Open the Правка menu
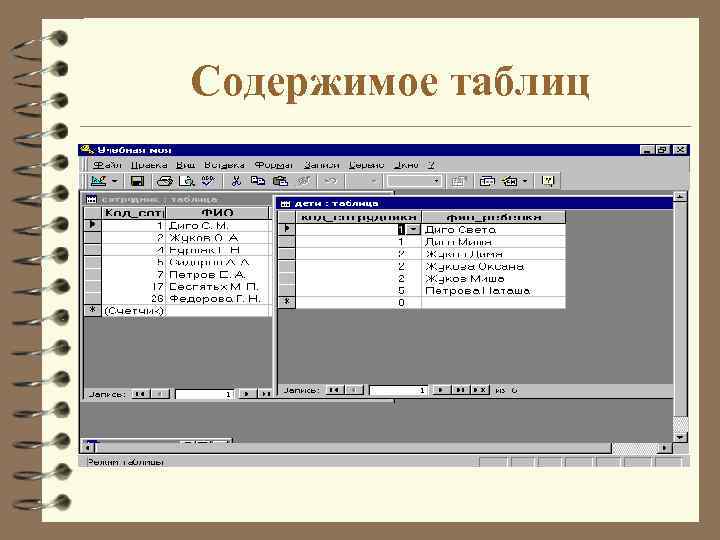Screen dimensions: 720x540 click(149, 165)
